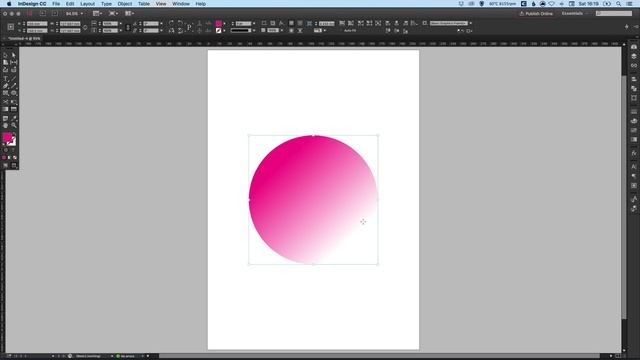Open the stroke style dropdown
This screenshot has height=360, width=640.
pyautogui.click(x=254, y=31)
